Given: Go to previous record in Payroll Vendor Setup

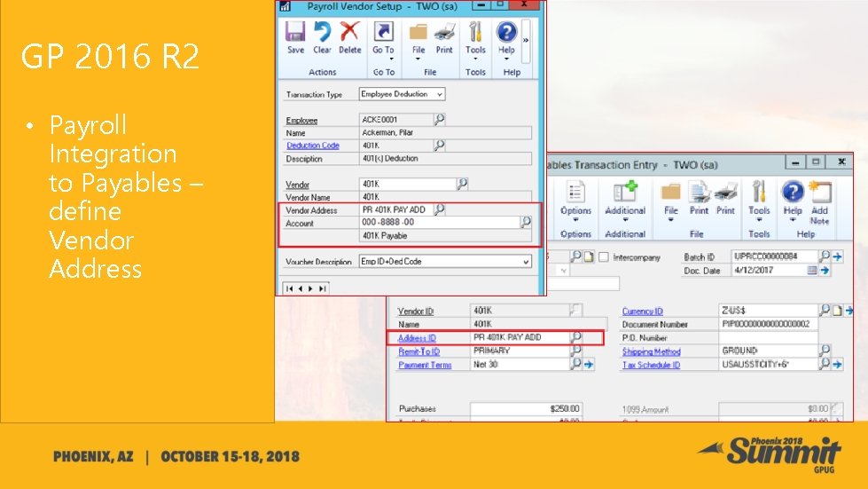Looking at the screenshot, I should 300,288.
